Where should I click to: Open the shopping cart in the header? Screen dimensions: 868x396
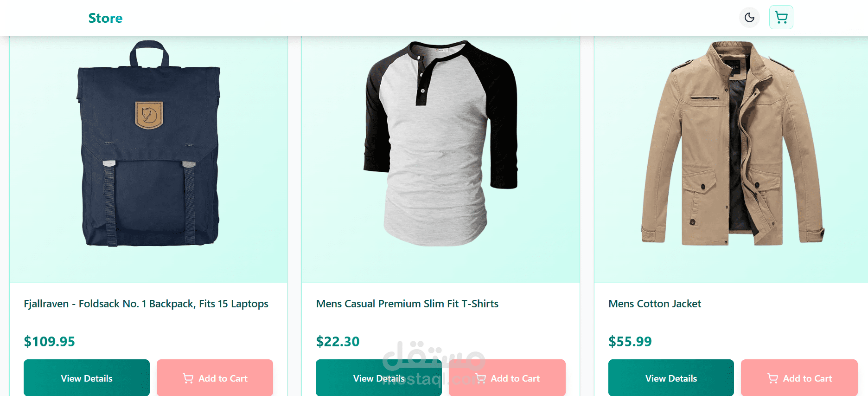coord(781,18)
